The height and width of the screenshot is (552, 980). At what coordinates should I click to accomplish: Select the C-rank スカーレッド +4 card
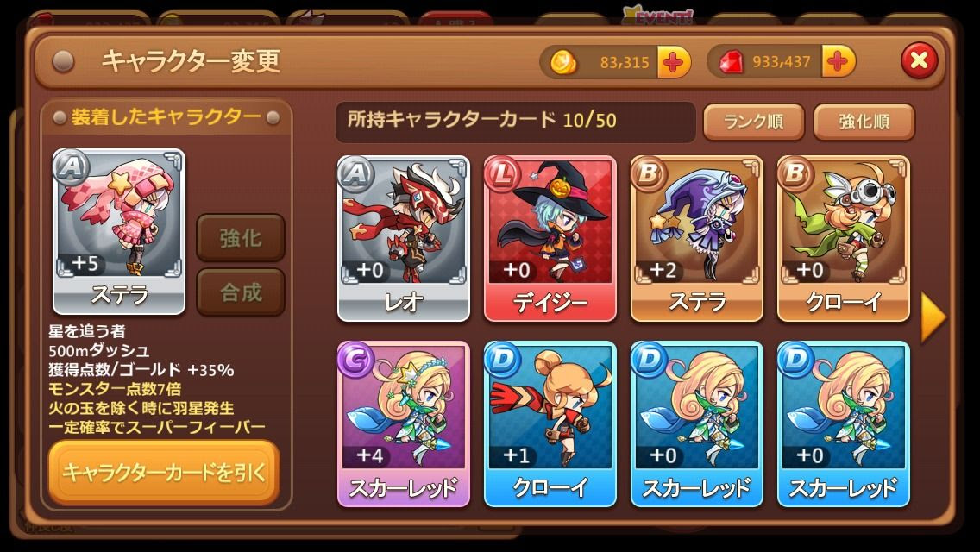coord(403,423)
